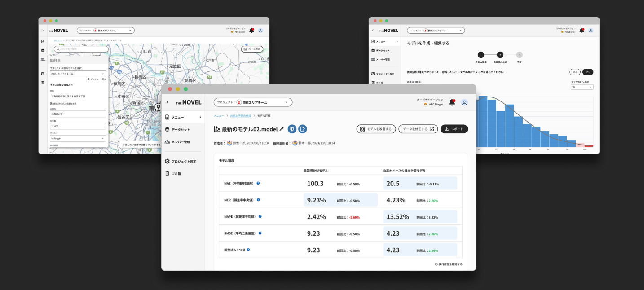Click help icon next to 調整済みR^2値
644x290 pixels.
tap(248, 250)
